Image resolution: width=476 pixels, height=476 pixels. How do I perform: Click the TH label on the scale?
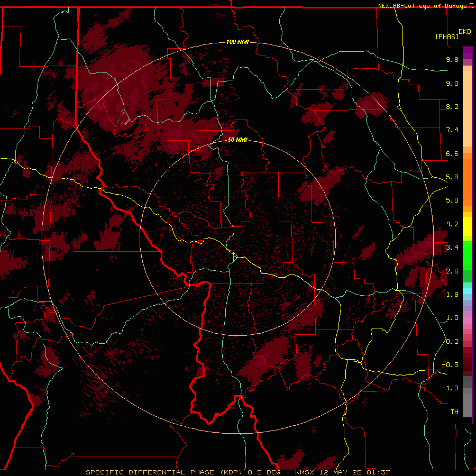pos(454,411)
